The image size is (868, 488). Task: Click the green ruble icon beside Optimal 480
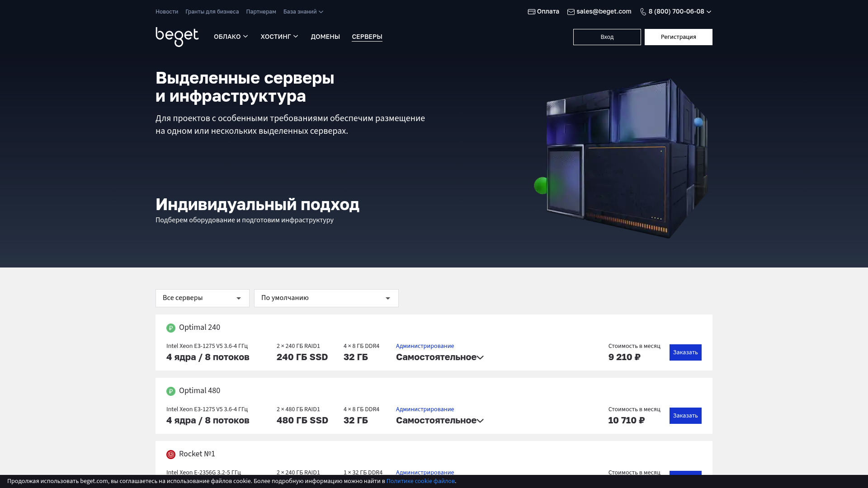click(x=170, y=391)
